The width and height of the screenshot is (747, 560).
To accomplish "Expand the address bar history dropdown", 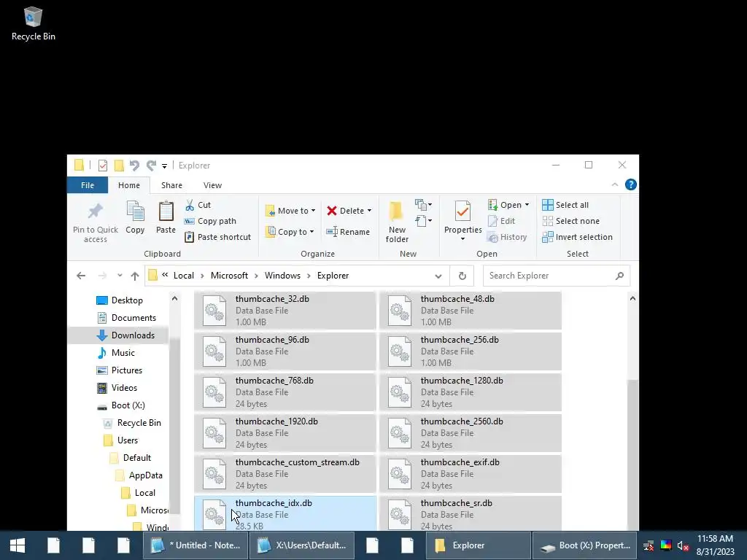I will click(x=438, y=276).
